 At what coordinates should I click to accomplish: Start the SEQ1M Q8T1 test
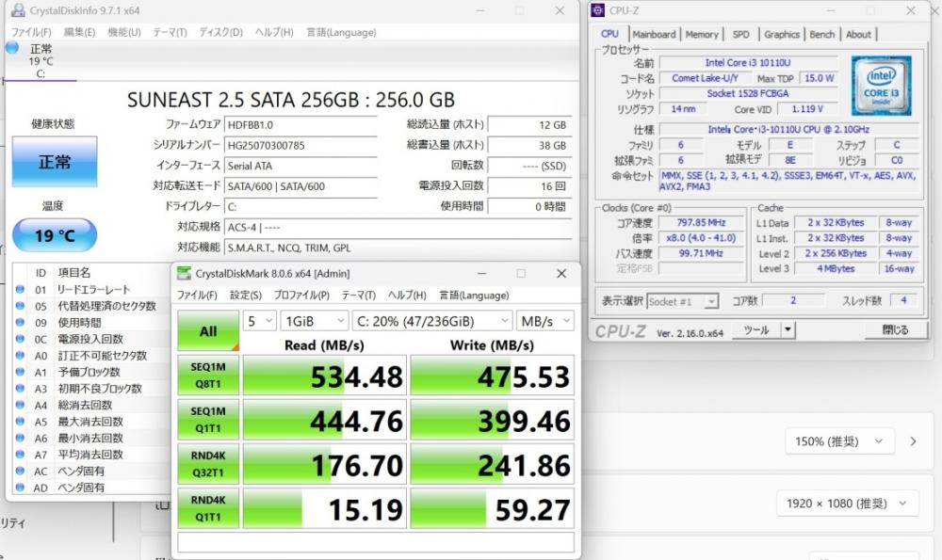pyautogui.click(x=207, y=375)
